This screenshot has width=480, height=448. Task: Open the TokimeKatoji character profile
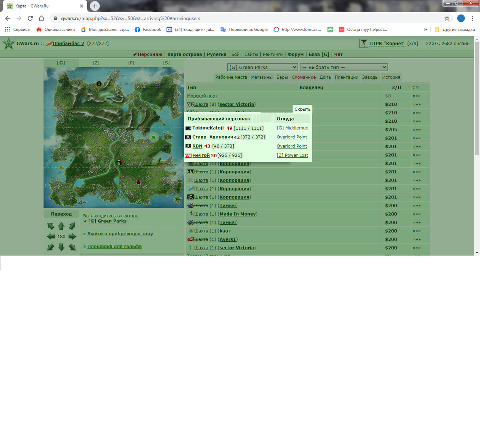[208, 128]
